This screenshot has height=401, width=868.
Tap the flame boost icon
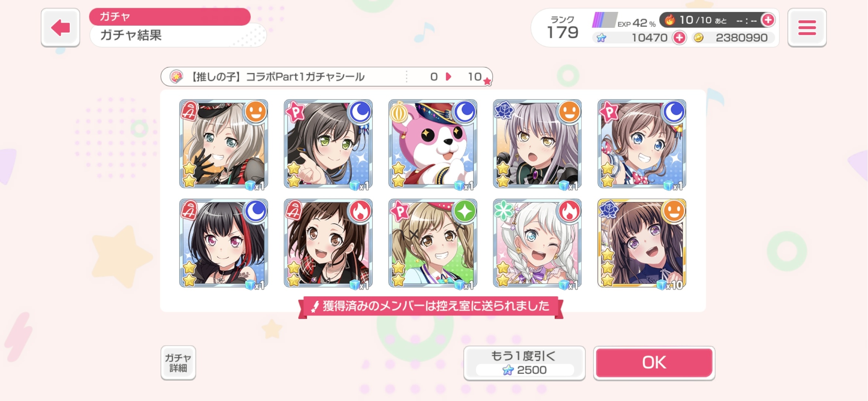pos(670,20)
